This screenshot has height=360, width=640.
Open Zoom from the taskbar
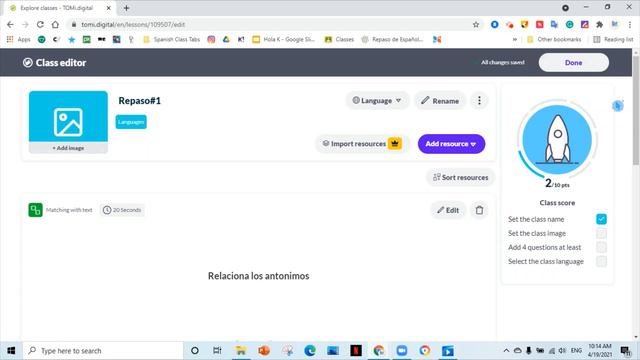(402, 351)
